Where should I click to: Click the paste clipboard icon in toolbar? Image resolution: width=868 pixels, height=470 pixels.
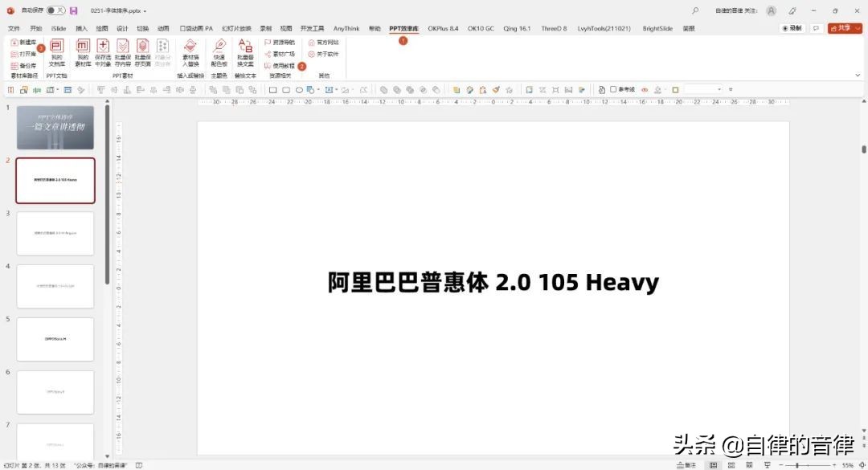tap(483, 90)
